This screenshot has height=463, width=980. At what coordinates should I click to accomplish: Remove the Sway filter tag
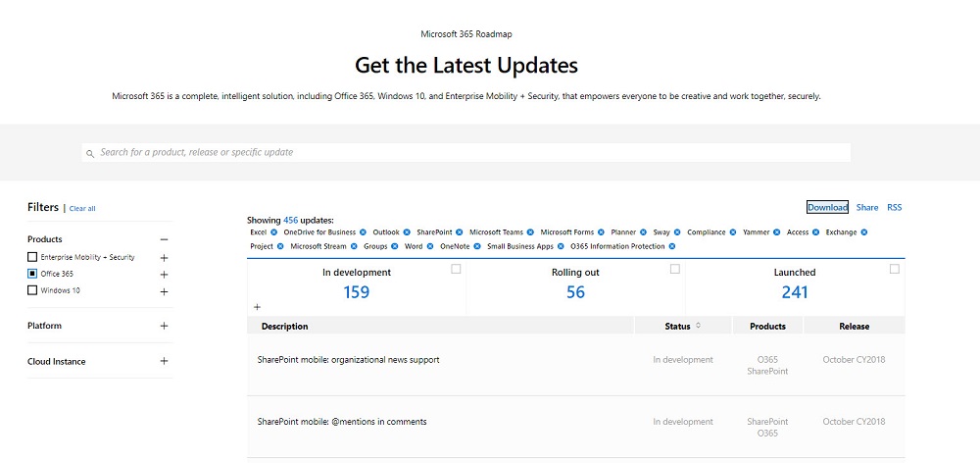point(677,232)
